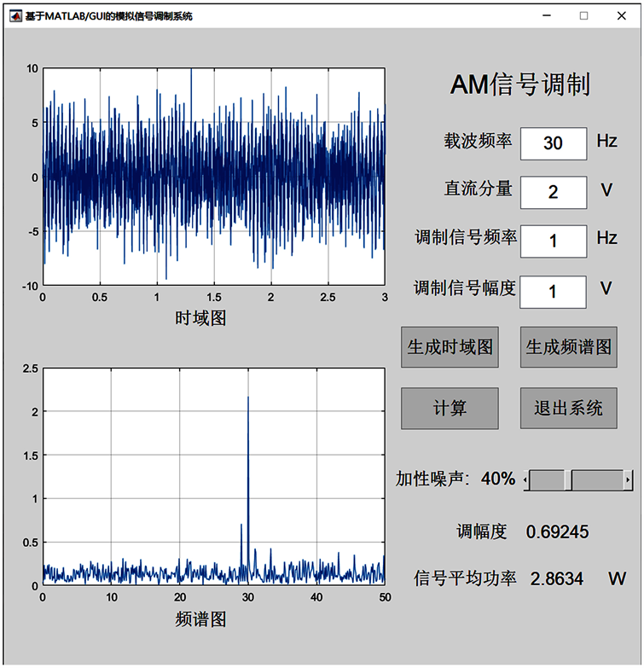Click the 计算 button
644x668 pixels.
[450, 409]
